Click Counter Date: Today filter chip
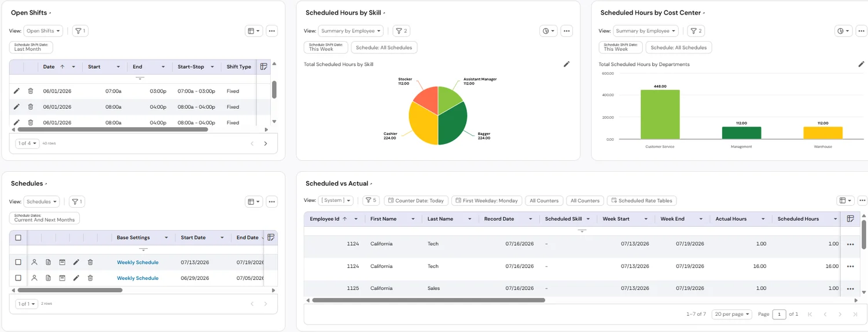 coord(415,201)
